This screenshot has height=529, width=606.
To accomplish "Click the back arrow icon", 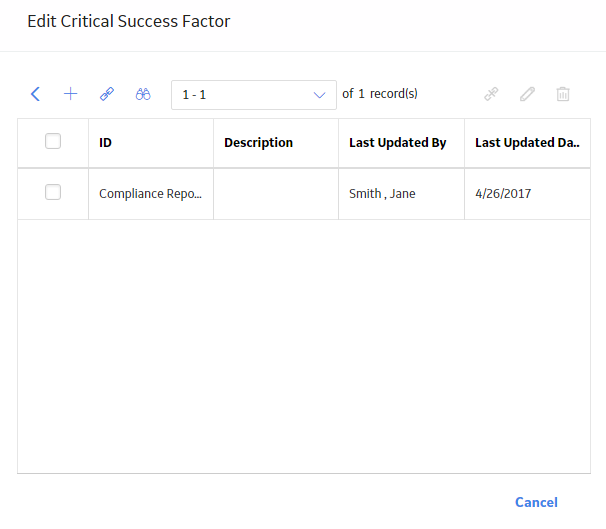I will (35, 94).
